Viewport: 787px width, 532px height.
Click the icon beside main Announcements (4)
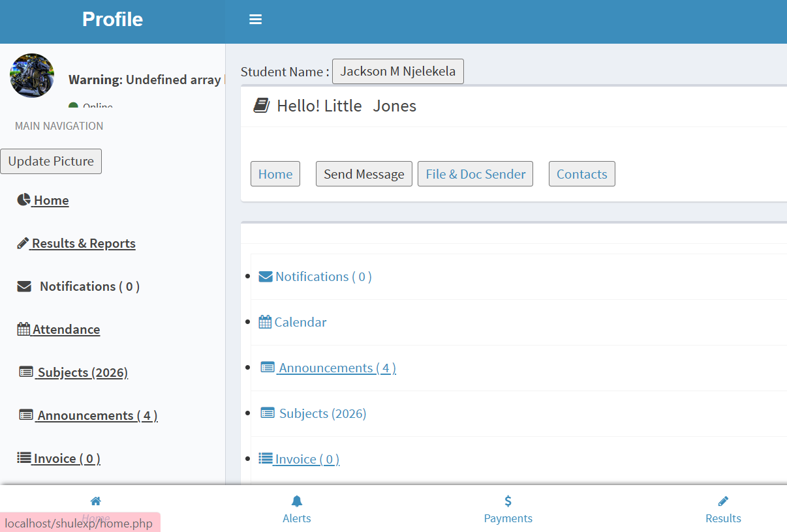pos(268,367)
